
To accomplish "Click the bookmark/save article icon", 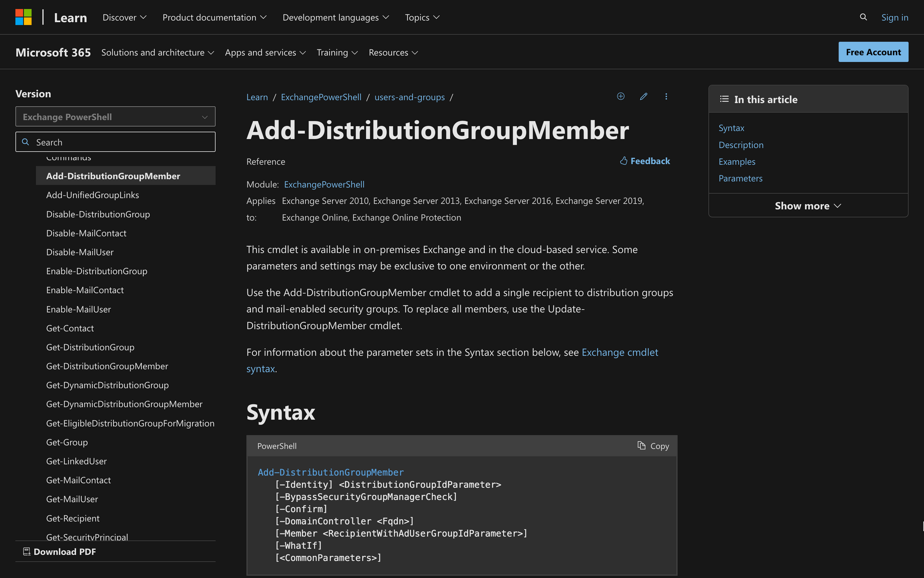I will 620,96.
